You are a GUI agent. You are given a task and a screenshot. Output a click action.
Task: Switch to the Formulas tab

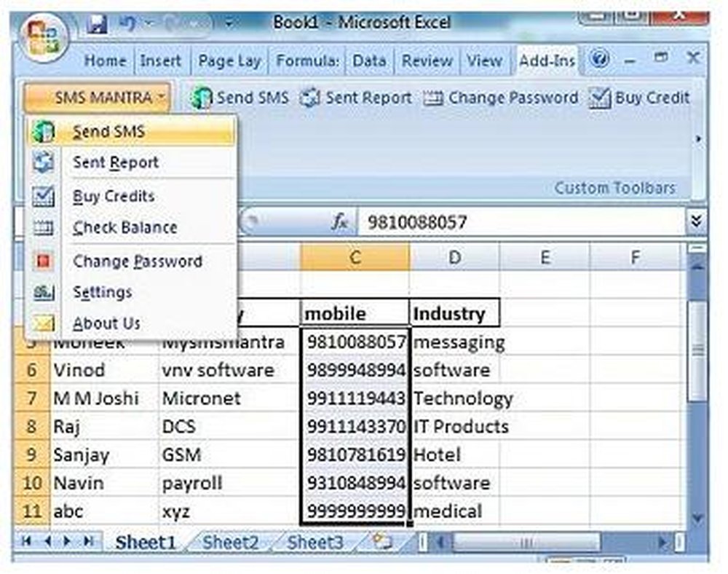tap(307, 61)
